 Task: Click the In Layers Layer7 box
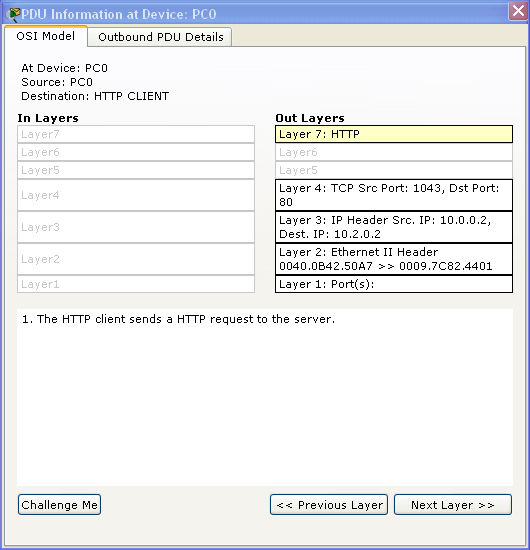136,134
